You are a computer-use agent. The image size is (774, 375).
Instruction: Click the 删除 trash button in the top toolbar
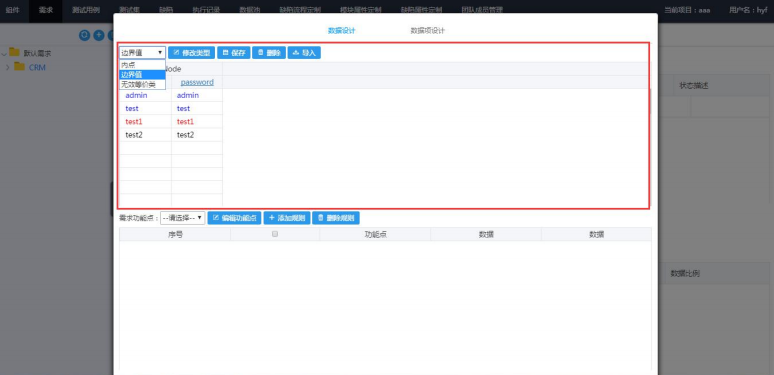coord(269,53)
